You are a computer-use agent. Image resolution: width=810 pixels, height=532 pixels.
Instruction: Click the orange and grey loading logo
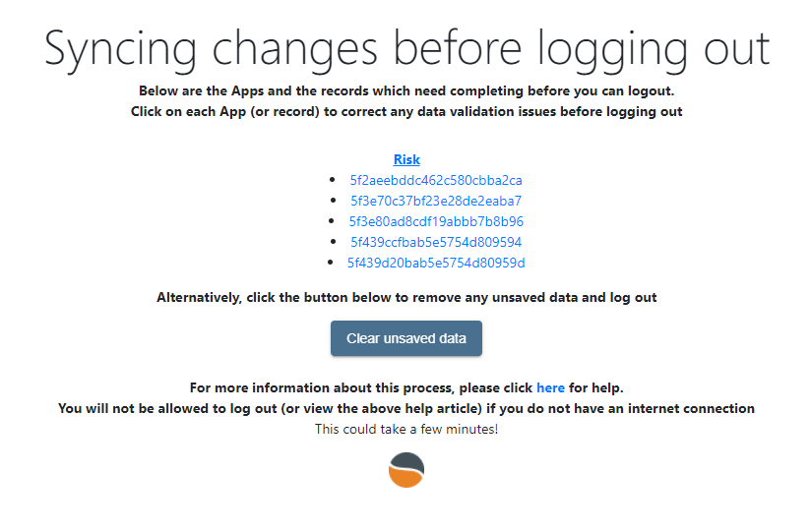[406, 470]
